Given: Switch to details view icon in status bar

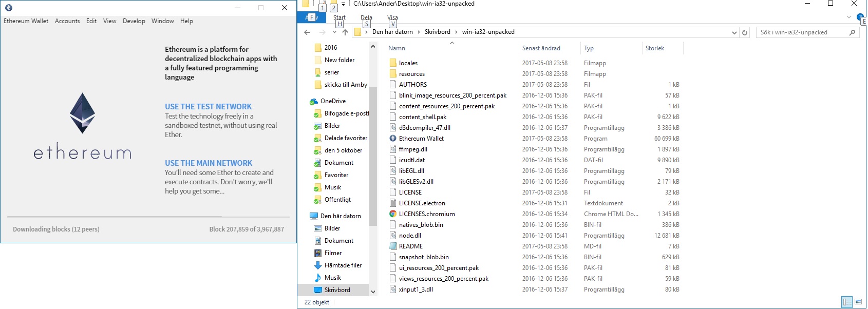Looking at the screenshot, I should pos(847,302).
